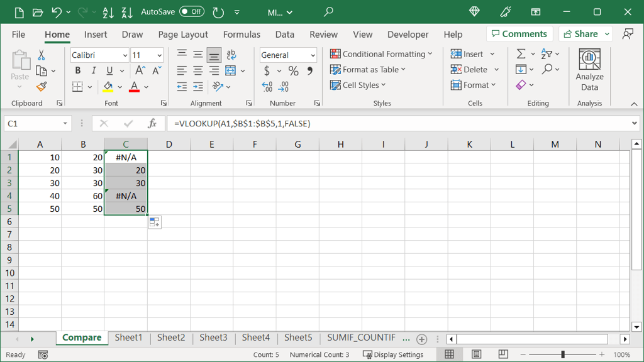Click Insert Function fx icon
This screenshot has width=644, height=362.
pos(152,124)
